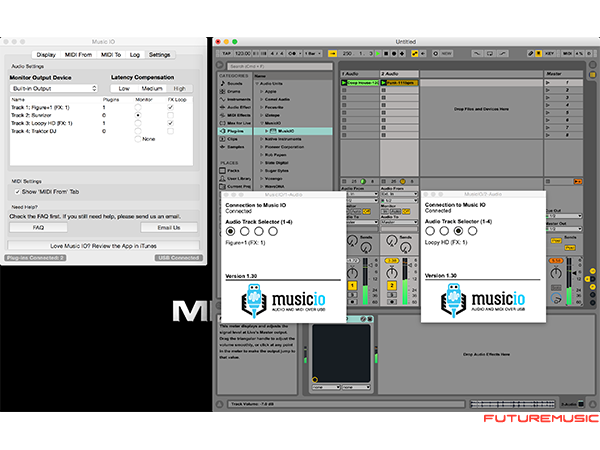The height and width of the screenshot is (450, 600).
Task: Click the Search field in Ableton browser
Action: tap(280, 67)
